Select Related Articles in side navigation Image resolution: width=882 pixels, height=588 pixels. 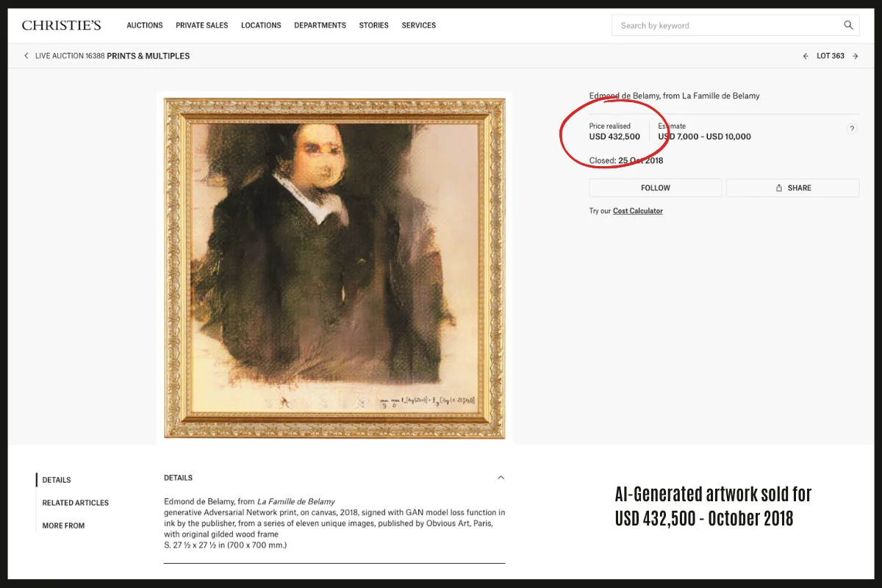point(75,503)
